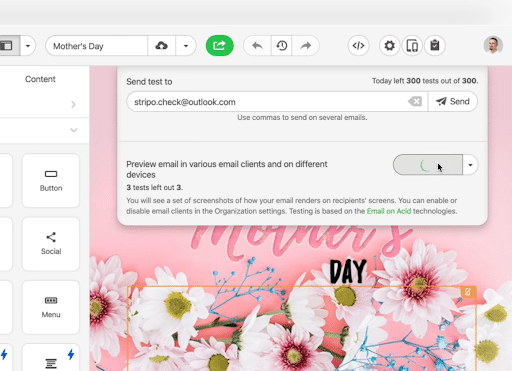Image resolution: width=512 pixels, height=371 pixels.
Task: Click the Mother's Day template name field
Action: point(97,46)
